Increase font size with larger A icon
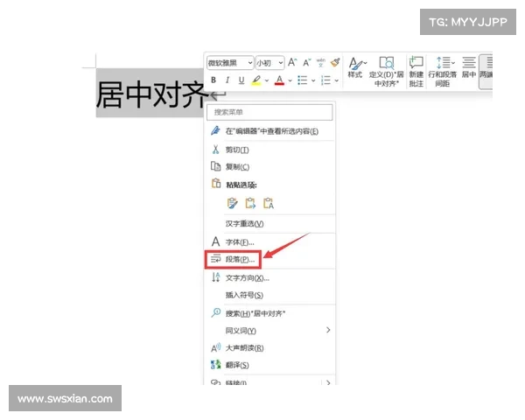The image size is (525, 420). coord(292,62)
